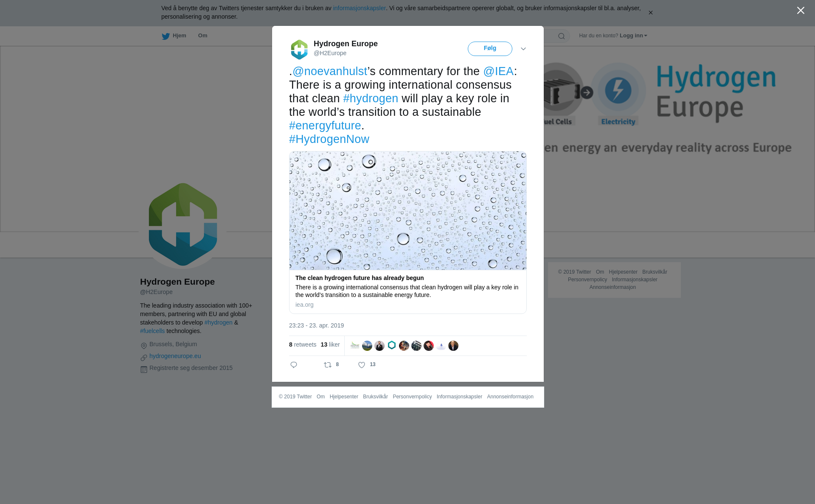
Task: Click the first liker avatar thumbnail
Action: tap(355, 346)
